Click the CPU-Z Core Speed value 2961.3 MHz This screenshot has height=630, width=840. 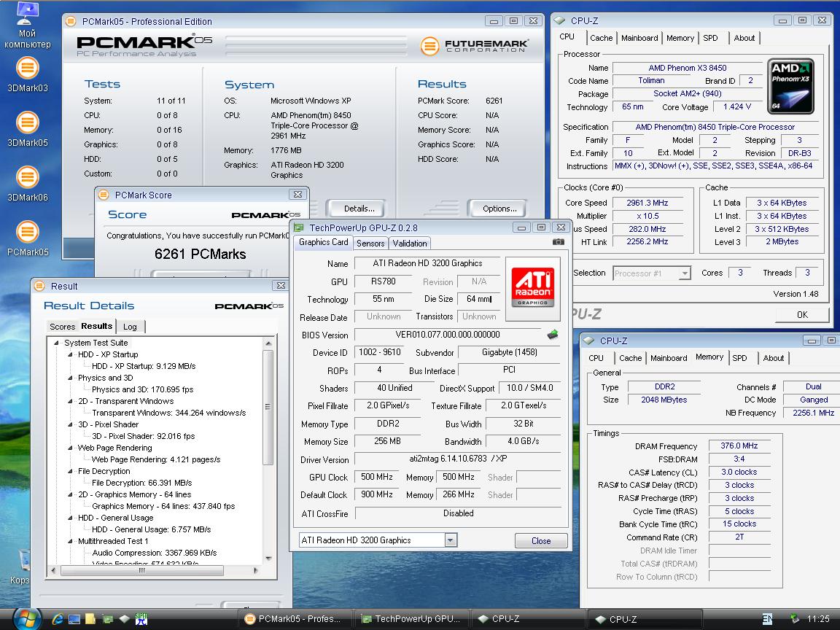647,203
